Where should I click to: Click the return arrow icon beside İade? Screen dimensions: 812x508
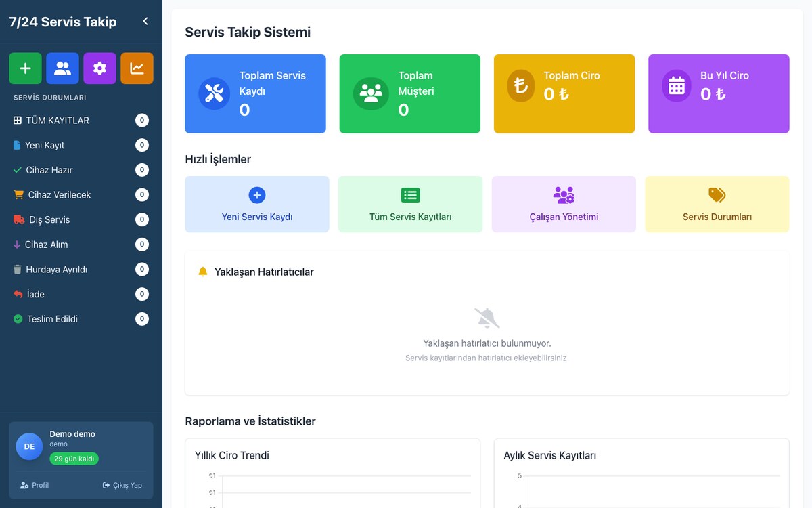(x=18, y=294)
